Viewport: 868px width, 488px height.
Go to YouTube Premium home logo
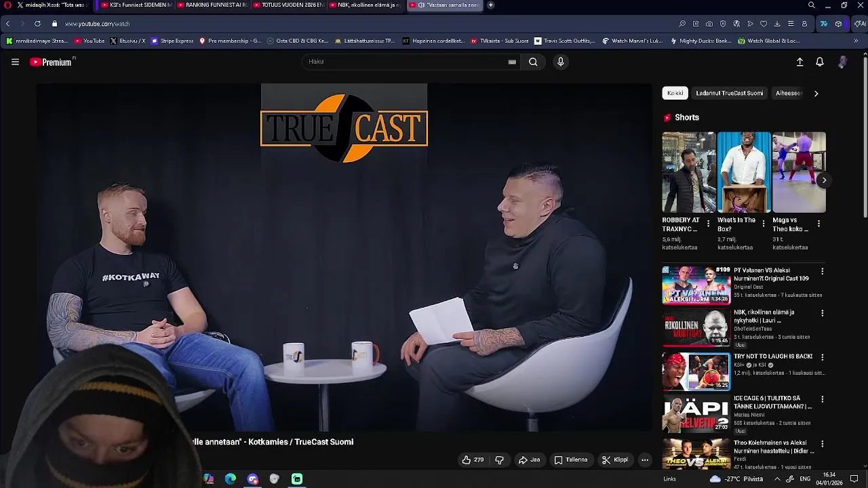51,62
